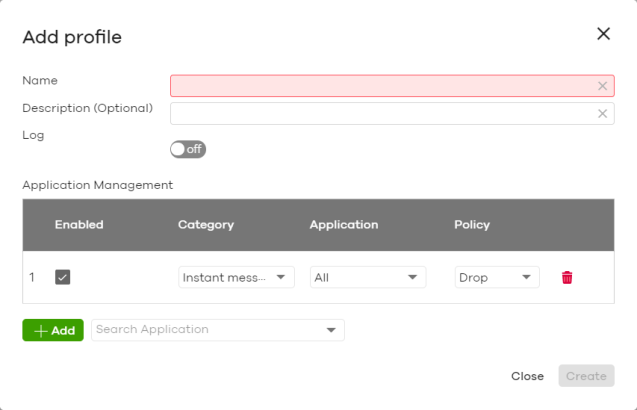Click the Policy column header

(x=472, y=225)
